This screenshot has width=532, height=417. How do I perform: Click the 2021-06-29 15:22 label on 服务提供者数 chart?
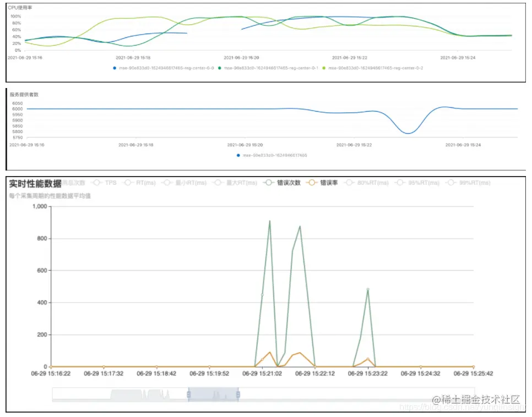tap(354, 145)
